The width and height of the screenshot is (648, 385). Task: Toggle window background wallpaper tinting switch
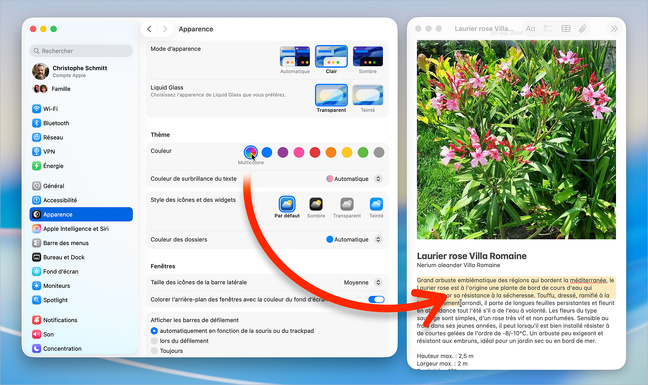point(376,299)
